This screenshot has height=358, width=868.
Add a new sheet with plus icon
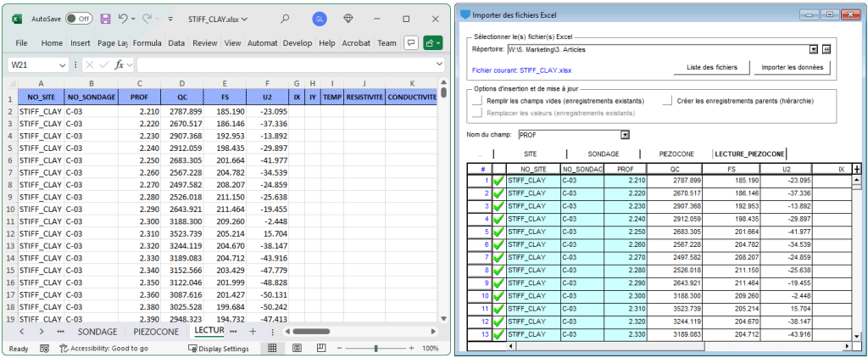coord(253,332)
